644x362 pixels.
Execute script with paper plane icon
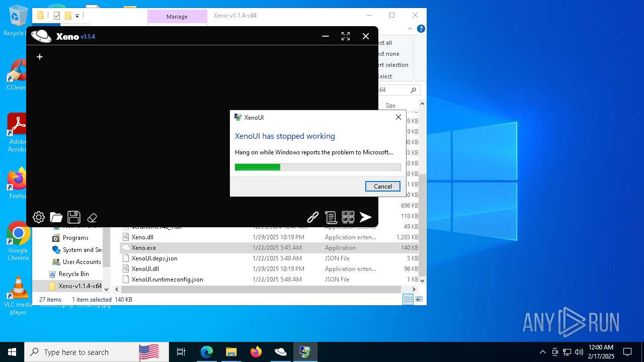[366, 217]
